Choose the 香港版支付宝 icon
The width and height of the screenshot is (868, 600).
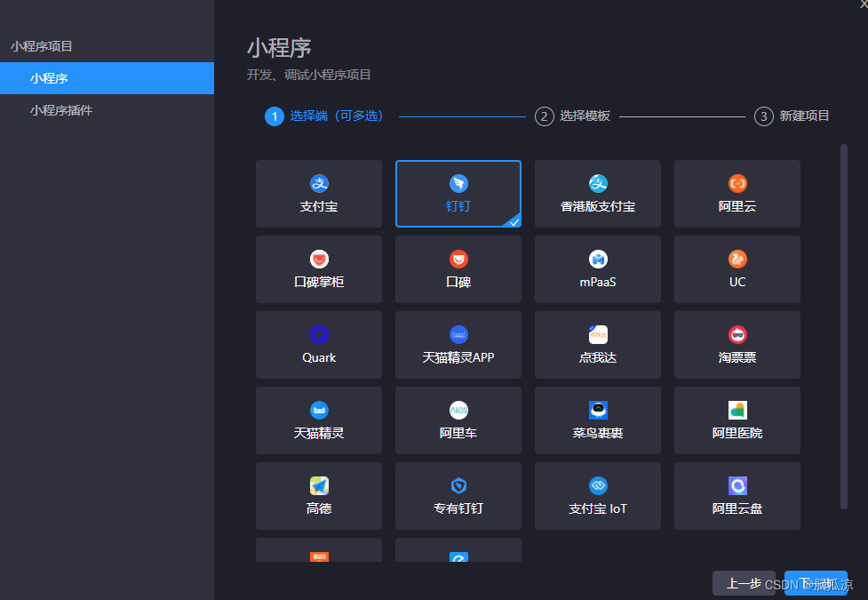click(598, 183)
